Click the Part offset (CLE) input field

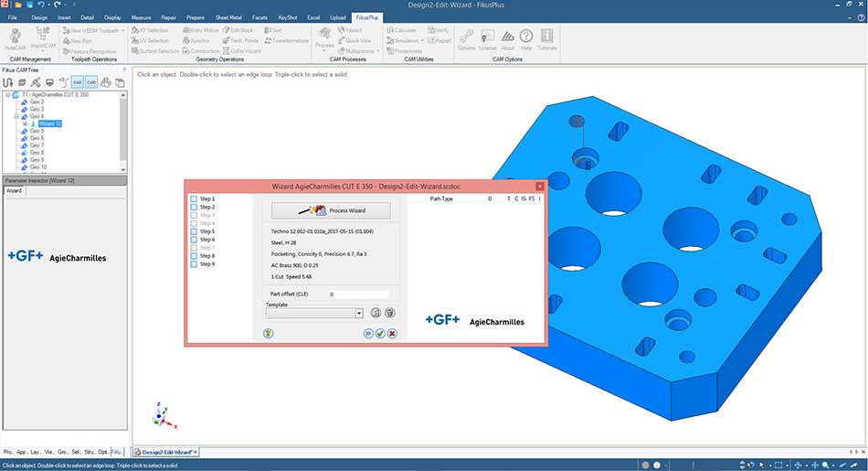coord(358,294)
